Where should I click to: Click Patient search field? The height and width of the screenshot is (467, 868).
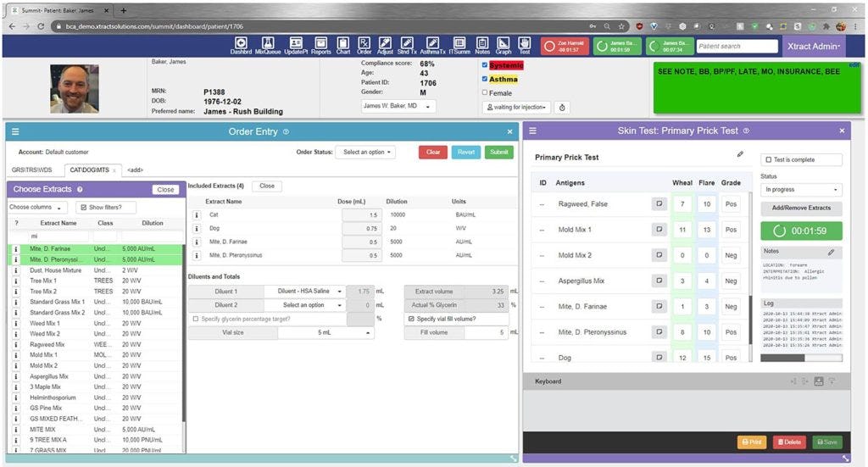tap(737, 47)
